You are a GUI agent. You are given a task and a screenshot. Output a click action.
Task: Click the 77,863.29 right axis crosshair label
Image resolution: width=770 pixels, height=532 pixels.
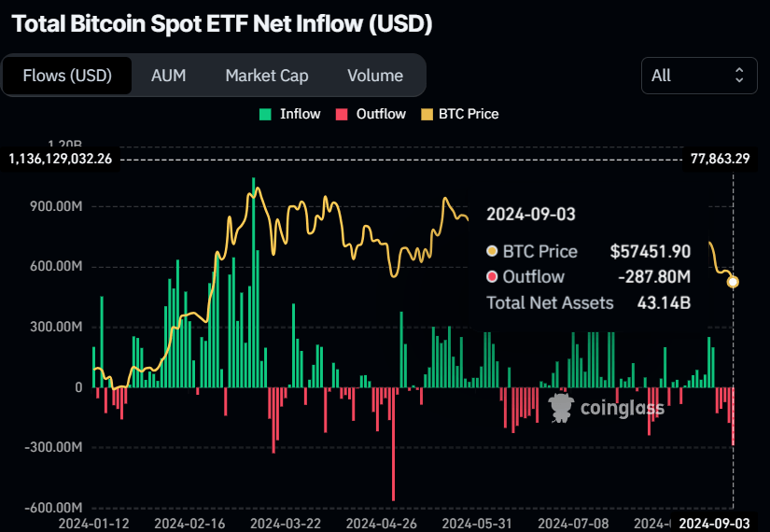(x=720, y=159)
